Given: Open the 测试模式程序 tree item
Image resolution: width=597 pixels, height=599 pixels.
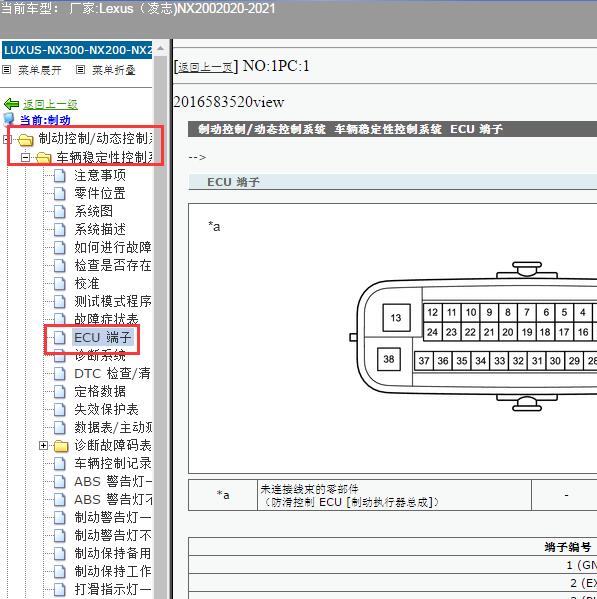Looking at the screenshot, I should click(113, 302).
